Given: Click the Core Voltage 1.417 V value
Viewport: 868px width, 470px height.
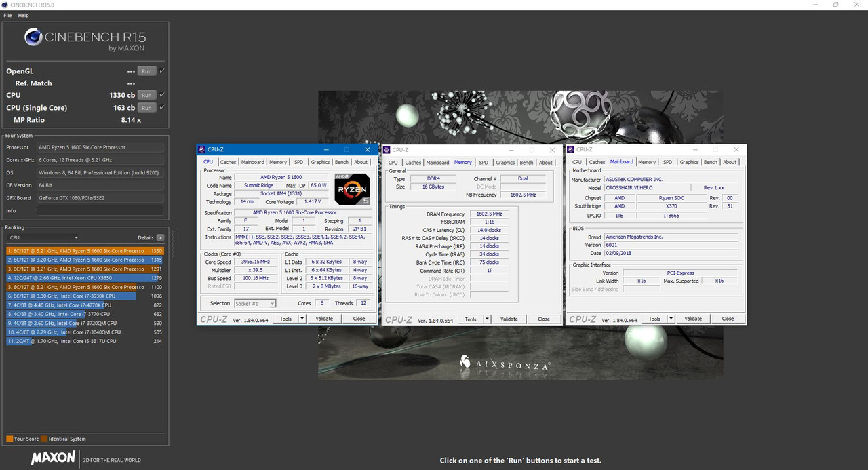Looking at the screenshot, I should 313,201.
